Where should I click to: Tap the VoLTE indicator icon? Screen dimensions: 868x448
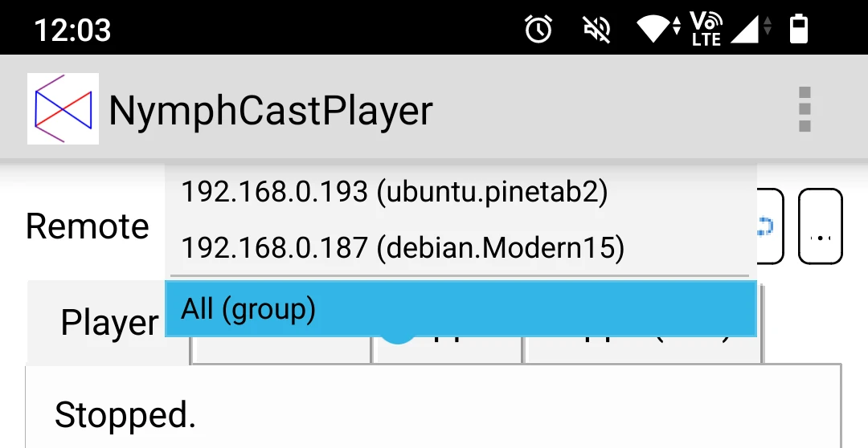(706, 30)
